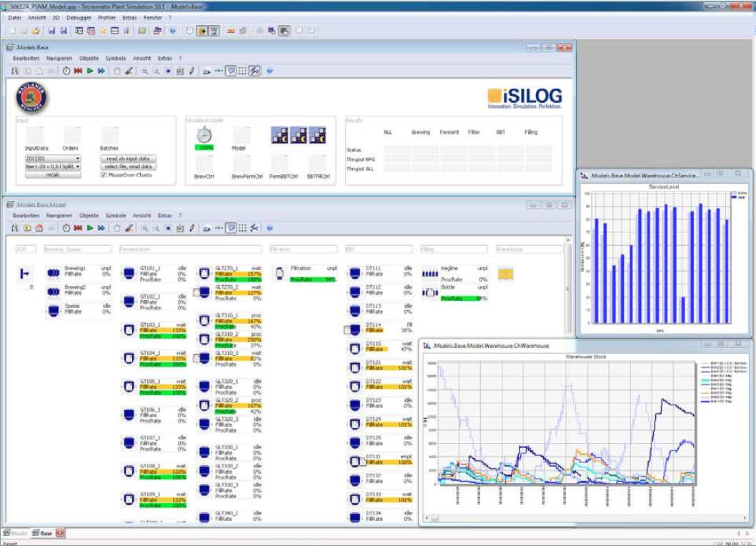Toggle the MouseOver-Charts checkbox
Image resolution: width=756 pixels, height=546 pixels.
(x=103, y=174)
